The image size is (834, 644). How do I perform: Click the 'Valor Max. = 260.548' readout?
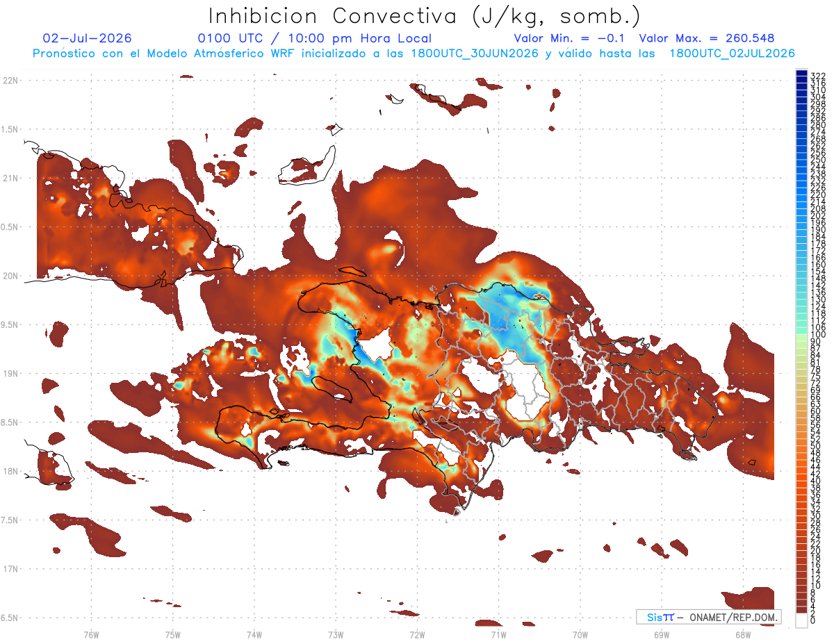(x=706, y=39)
